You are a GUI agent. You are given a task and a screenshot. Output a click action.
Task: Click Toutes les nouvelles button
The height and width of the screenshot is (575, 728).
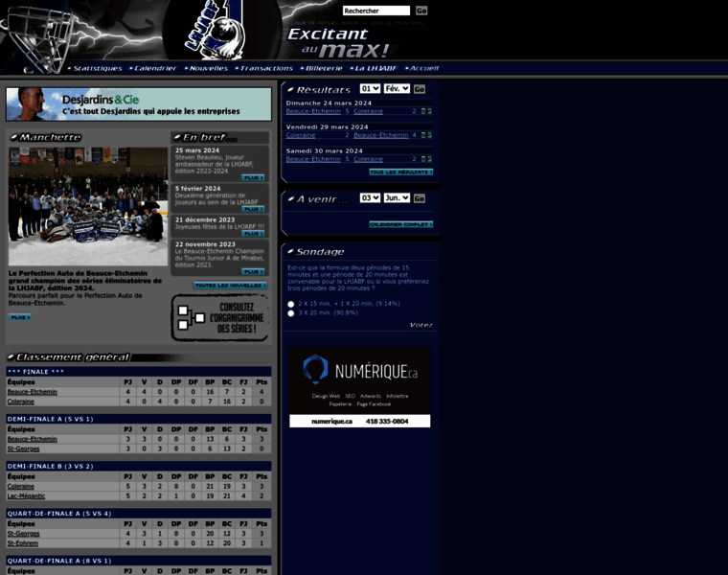click(230, 286)
